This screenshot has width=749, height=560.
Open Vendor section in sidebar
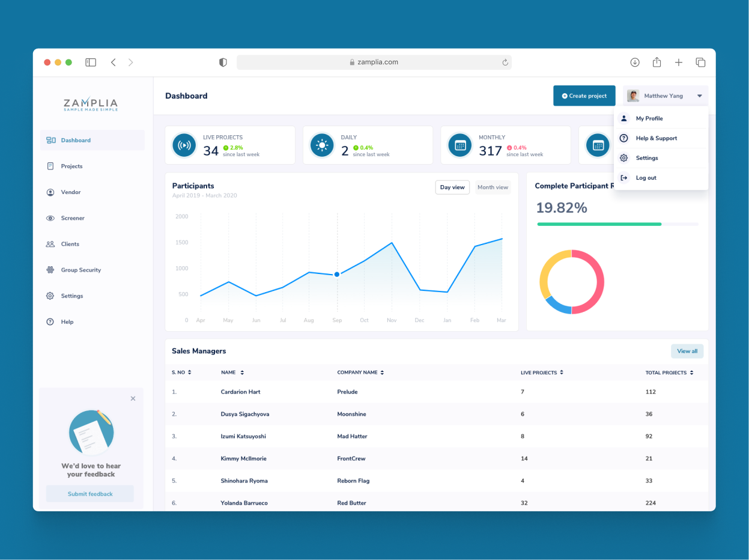point(70,192)
